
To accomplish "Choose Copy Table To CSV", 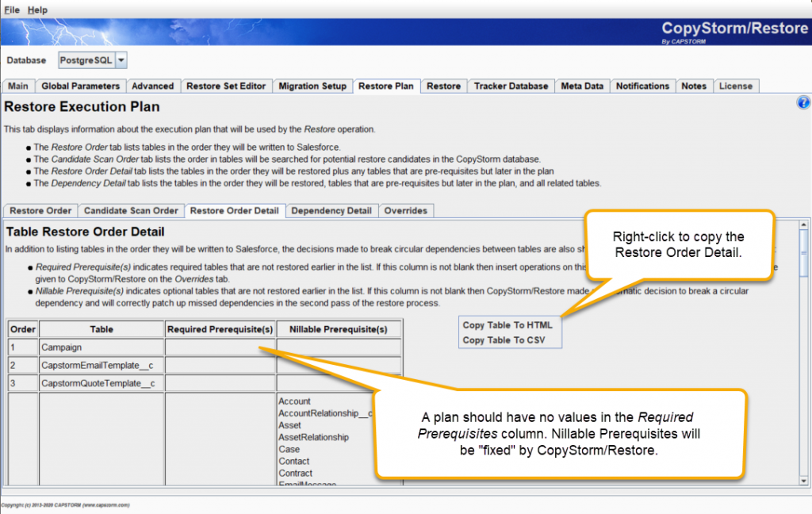I will (504, 340).
